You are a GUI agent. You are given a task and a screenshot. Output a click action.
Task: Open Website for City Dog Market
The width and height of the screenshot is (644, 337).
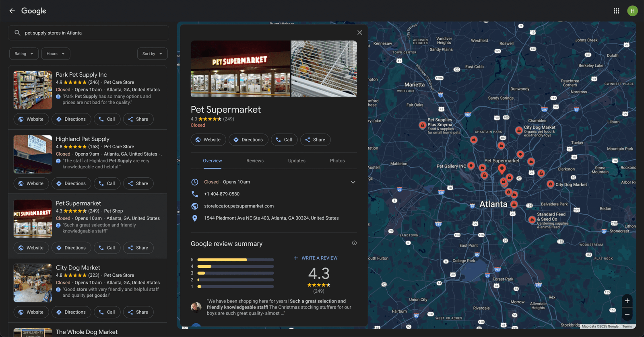coord(31,312)
